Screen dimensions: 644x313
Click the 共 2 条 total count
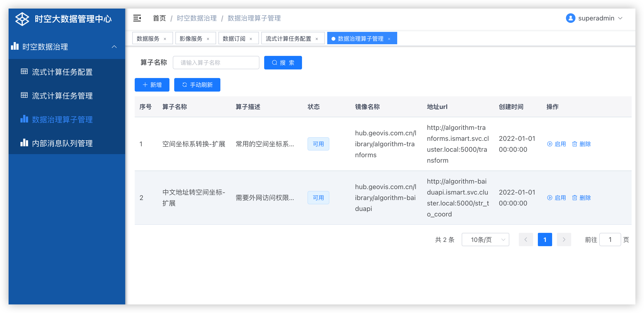tap(445, 240)
